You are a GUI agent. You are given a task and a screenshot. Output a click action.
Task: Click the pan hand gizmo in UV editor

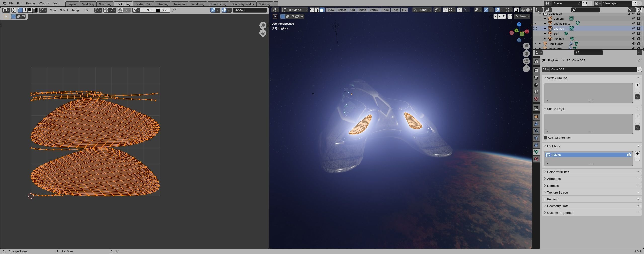click(263, 33)
